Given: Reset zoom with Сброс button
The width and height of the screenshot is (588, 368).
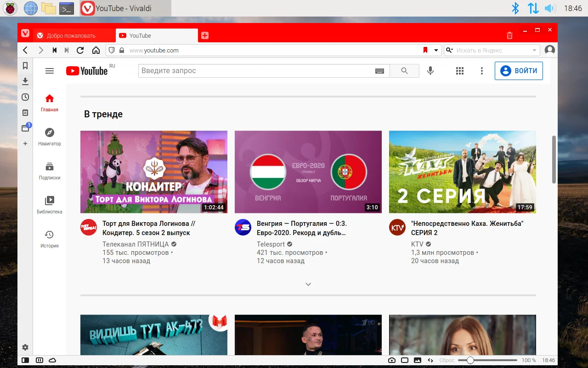Looking at the screenshot, I should 447,360.
